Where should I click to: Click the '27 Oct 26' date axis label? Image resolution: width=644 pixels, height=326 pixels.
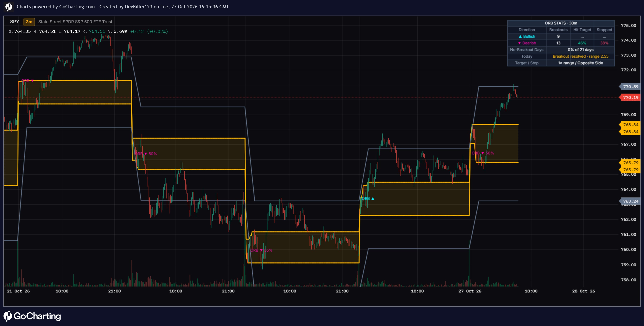[470, 291]
